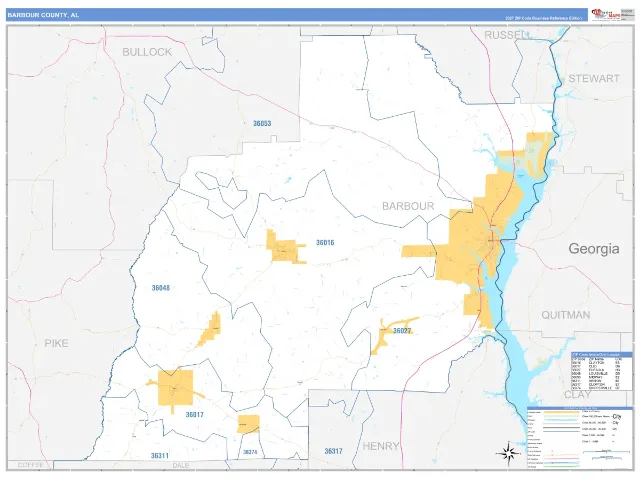Click the STEWART county label
Screen dimensions: 640x480
point(594,78)
